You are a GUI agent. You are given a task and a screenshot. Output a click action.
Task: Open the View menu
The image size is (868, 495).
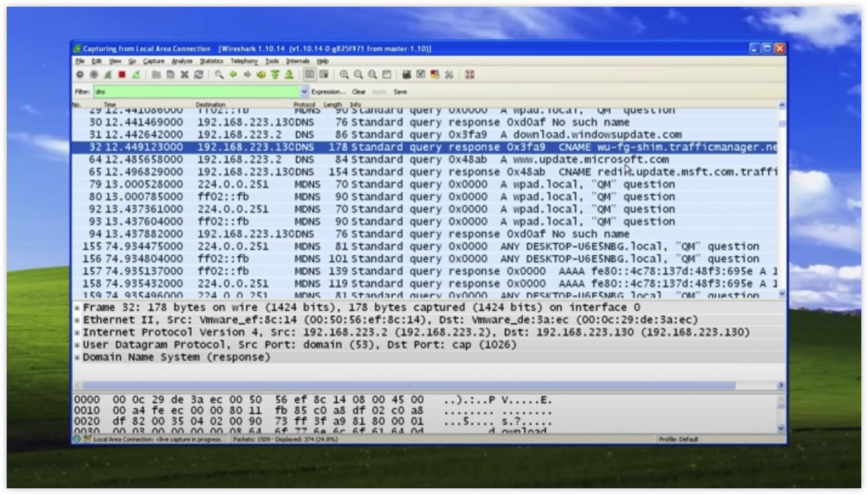point(115,61)
